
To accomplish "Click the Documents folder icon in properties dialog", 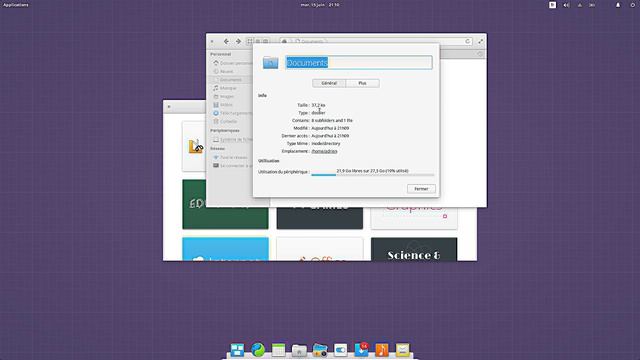I will pos(270,62).
